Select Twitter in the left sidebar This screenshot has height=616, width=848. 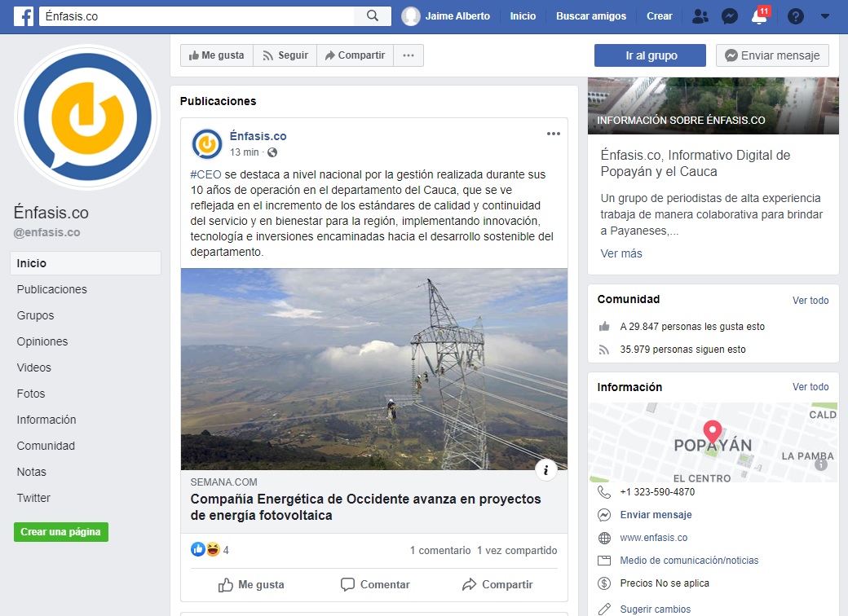pos(33,498)
